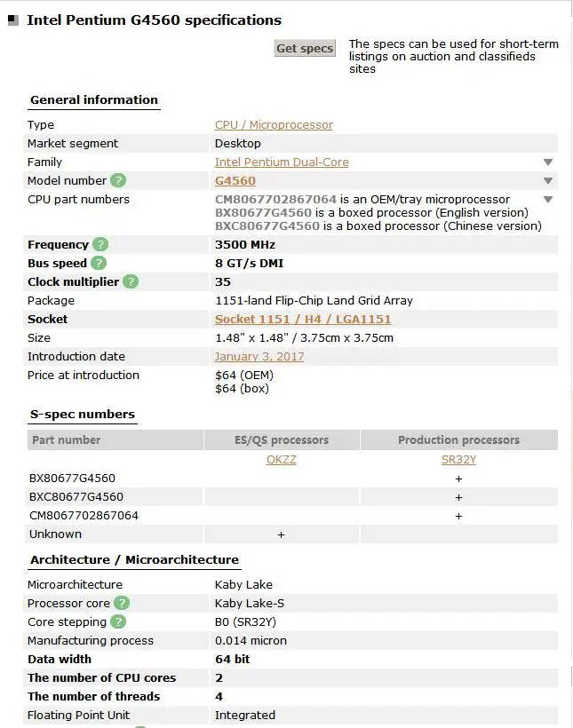Screen dimensions: 573x728
Task: Click the help icon next to Frequency
Action: (x=100, y=245)
